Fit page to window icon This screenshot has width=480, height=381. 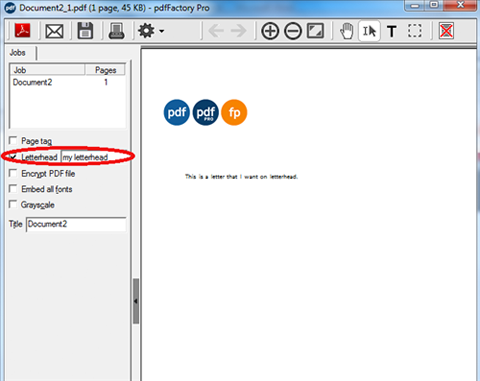(315, 31)
